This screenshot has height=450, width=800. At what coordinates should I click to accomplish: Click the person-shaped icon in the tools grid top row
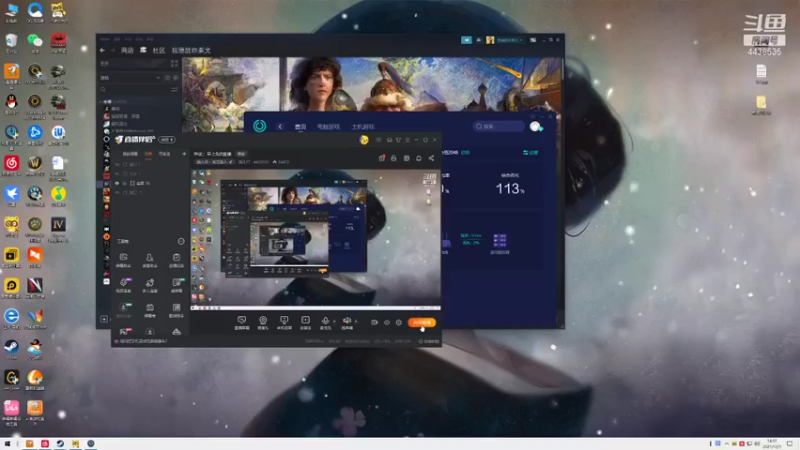[149, 258]
